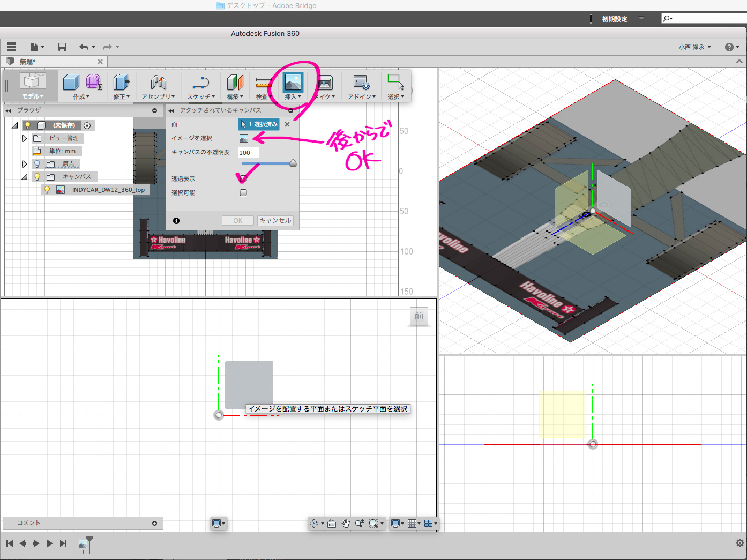The width and height of the screenshot is (747, 560).
Task: Click the Modify press-pull icon
Action: coord(121,82)
